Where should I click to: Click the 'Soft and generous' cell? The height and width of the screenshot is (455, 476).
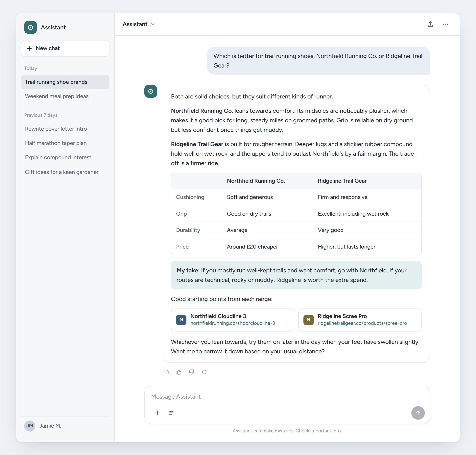250,197
